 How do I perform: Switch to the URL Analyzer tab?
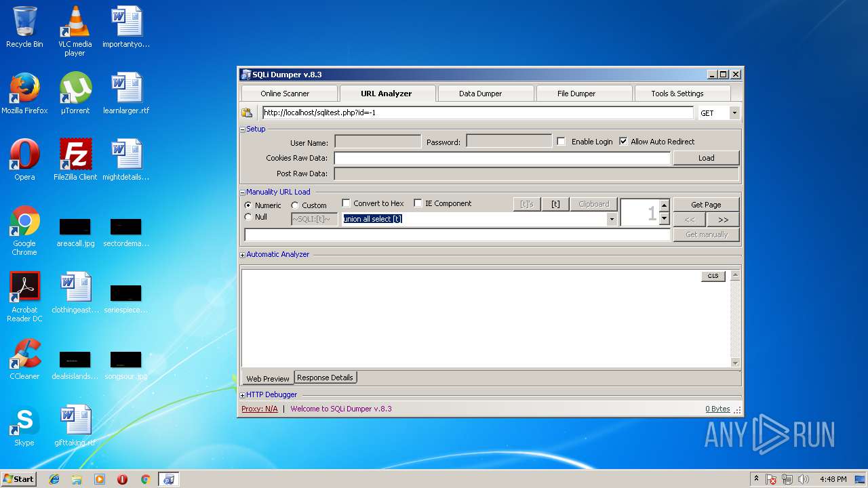[x=387, y=94]
